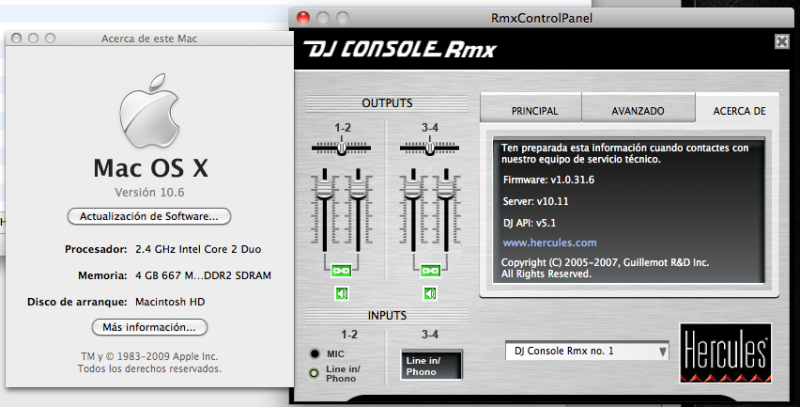Mute outputs 1-2 with the speaker icon

tap(341, 293)
